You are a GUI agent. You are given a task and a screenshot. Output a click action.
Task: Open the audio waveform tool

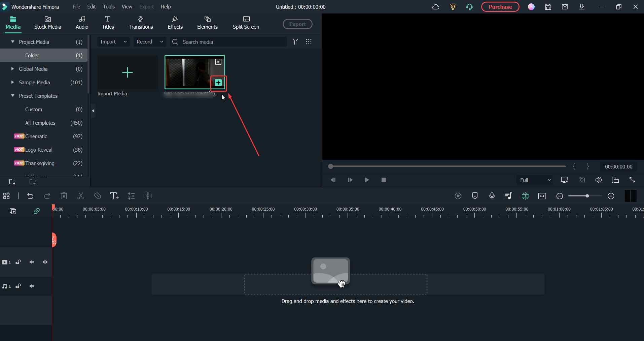[148, 196]
